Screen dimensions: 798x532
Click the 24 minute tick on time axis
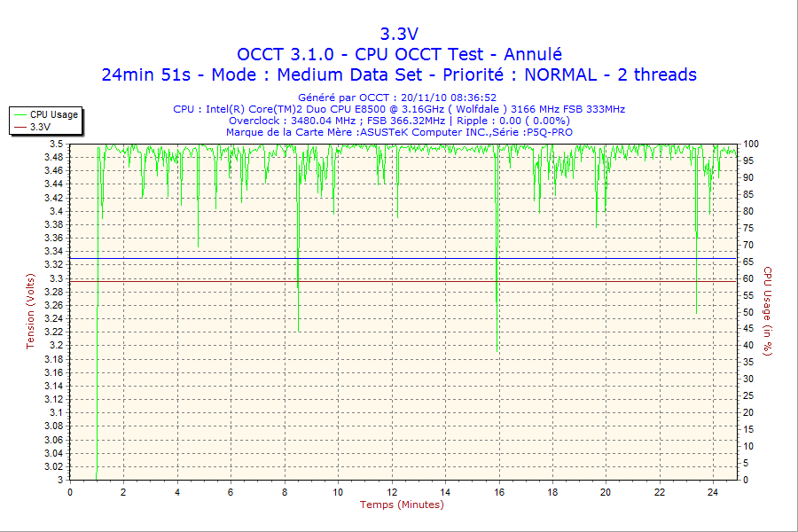click(x=713, y=492)
